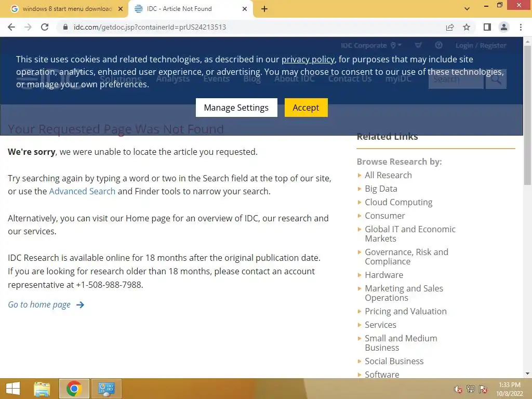Open Small and Medium Business link
The height and width of the screenshot is (399, 532).
(x=401, y=343)
